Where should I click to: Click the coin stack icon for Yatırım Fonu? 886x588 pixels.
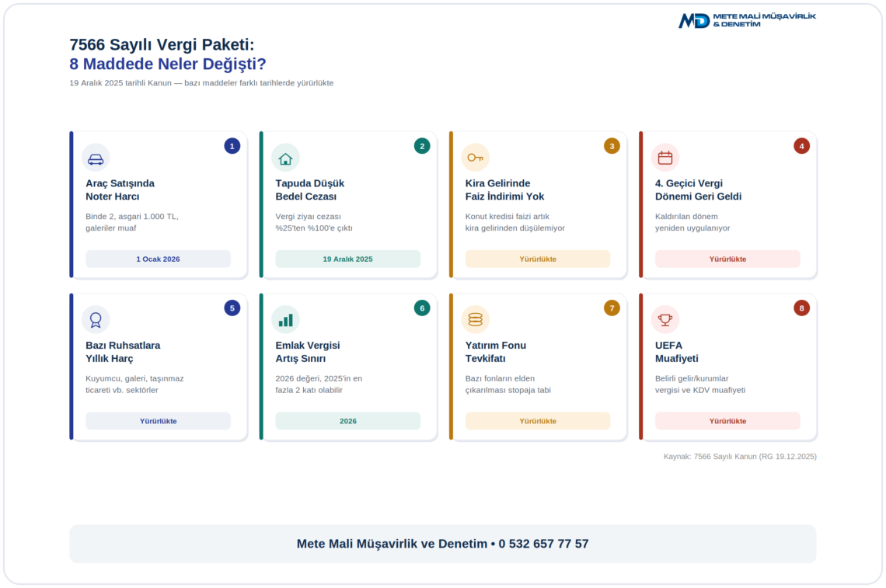475,320
